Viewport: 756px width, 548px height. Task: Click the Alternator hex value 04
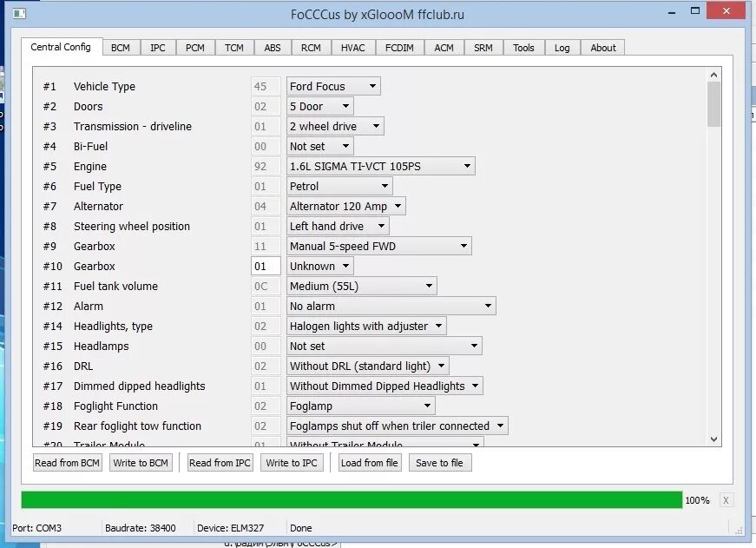click(266, 207)
